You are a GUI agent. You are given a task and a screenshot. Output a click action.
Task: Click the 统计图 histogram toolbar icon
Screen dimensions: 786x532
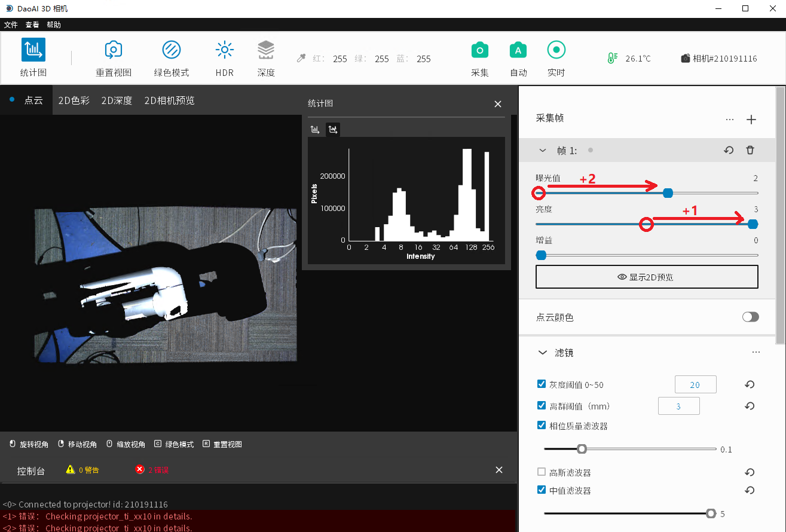click(33, 50)
